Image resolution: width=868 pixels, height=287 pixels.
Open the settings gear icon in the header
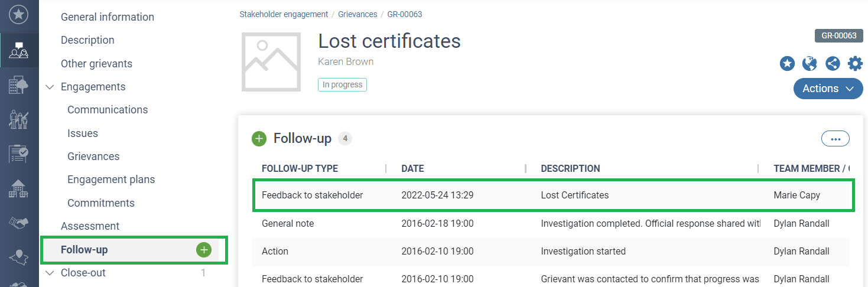pyautogui.click(x=855, y=64)
